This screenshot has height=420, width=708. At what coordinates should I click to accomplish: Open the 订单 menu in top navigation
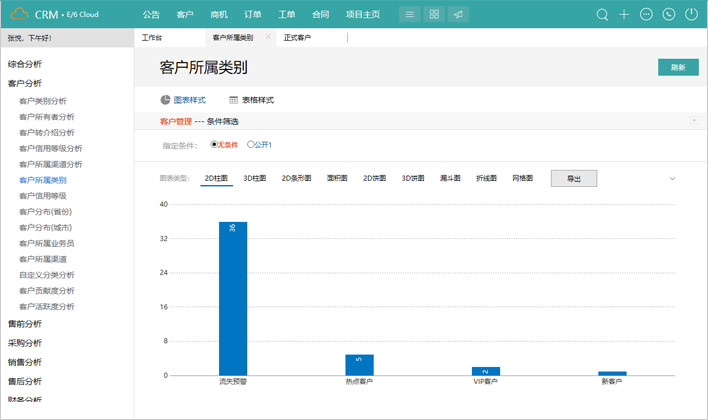253,15
